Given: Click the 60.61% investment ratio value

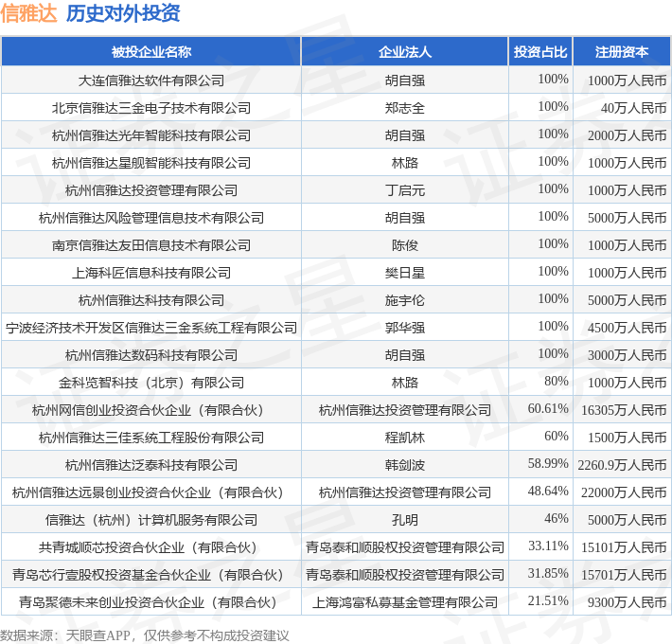Looking at the screenshot, I should pyautogui.click(x=548, y=408).
